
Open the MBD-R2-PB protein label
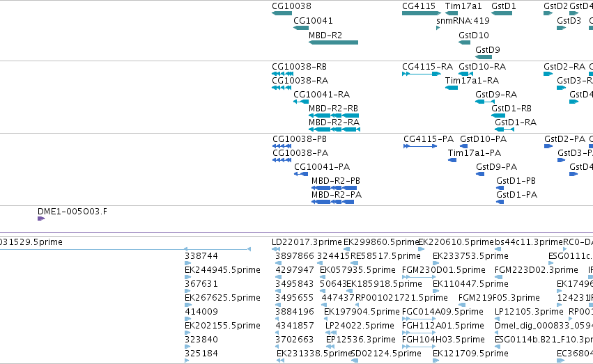coord(335,181)
